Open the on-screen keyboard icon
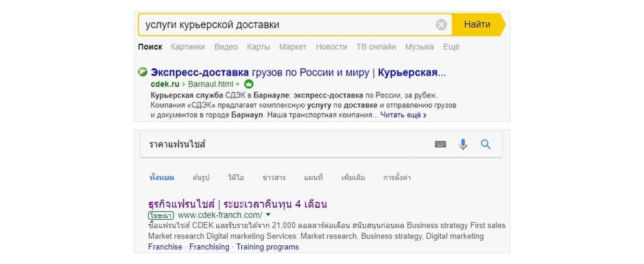 coord(440,144)
